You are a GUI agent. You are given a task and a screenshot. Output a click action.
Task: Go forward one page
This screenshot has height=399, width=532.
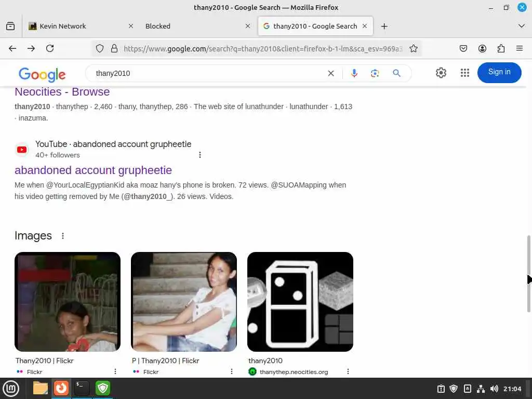point(31,48)
